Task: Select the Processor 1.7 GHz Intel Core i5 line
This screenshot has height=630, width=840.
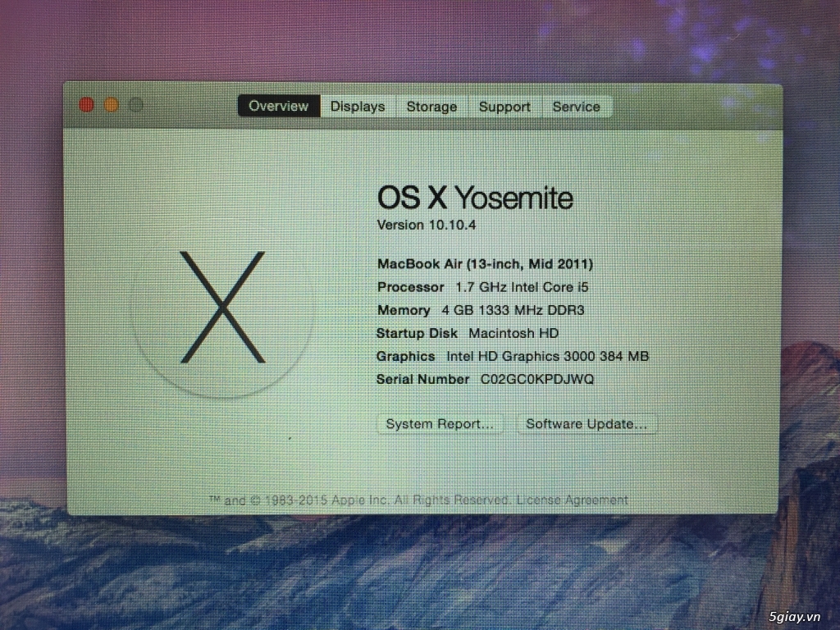Action: point(482,287)
